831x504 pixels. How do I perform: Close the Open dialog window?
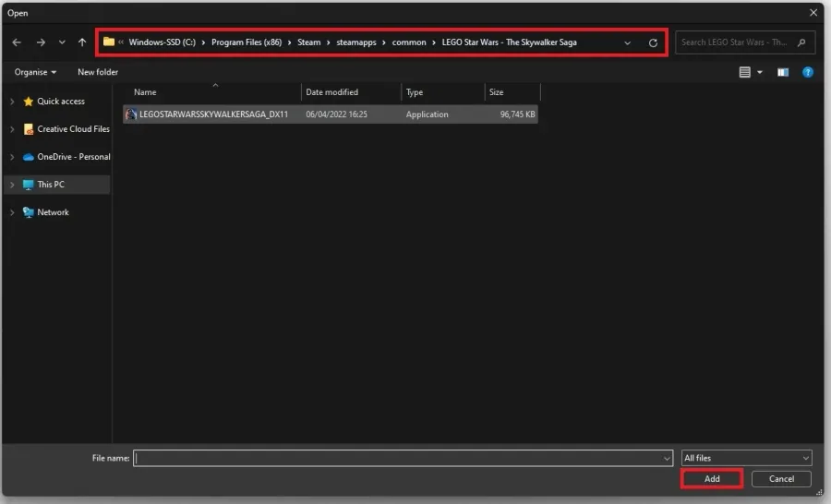813,13
